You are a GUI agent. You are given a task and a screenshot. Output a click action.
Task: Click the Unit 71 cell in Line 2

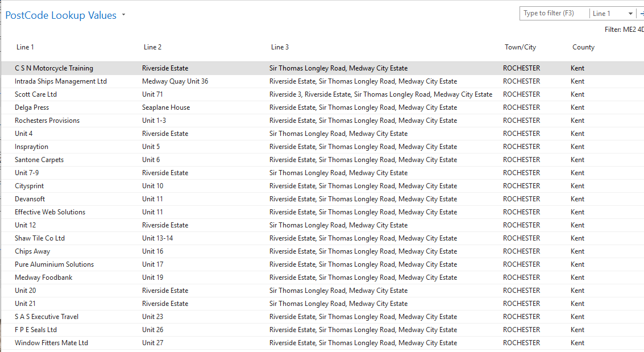[x=152, y=94]
